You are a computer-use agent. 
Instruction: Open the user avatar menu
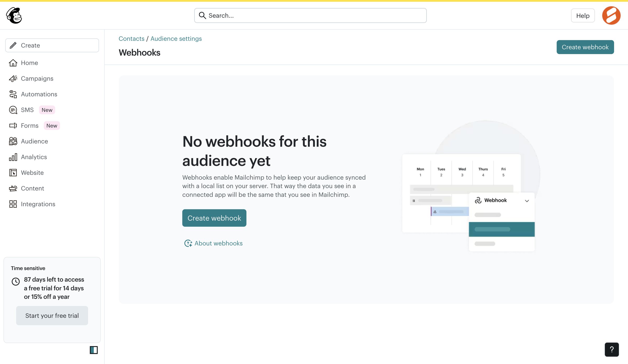coord(611,15)
